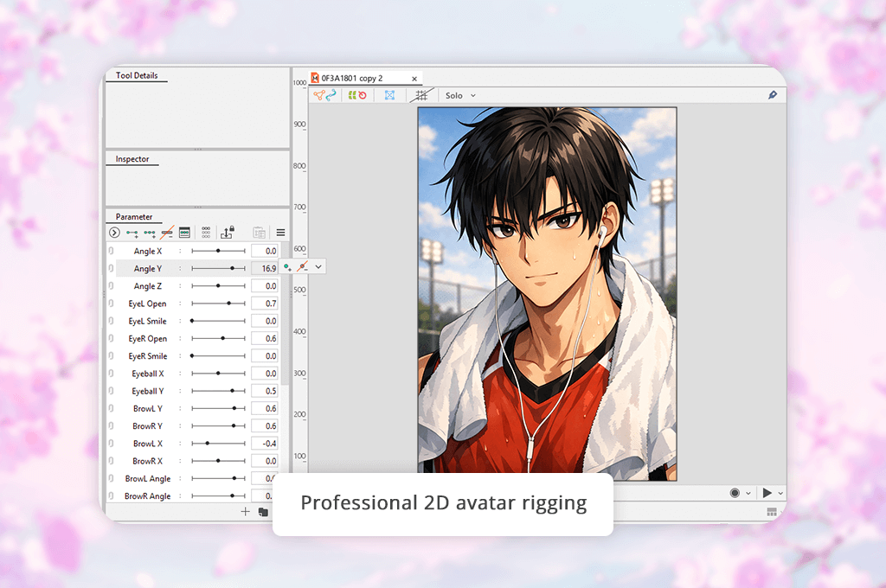Image resolution: width=886 pixels, height=588 pixels.
Task: Select the Parameter panel tab
Action: (134, 216)
